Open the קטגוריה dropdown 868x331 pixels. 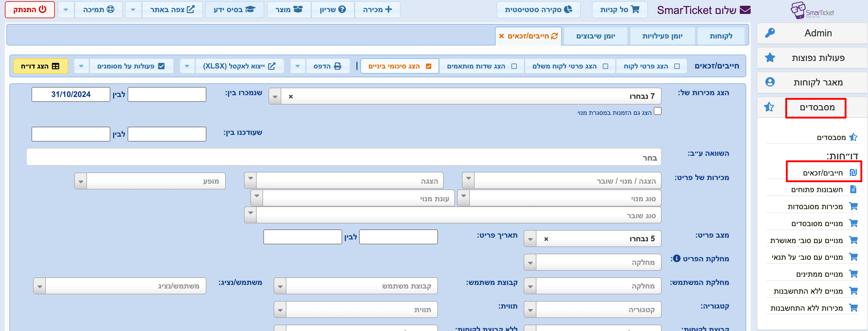[593, 309]
